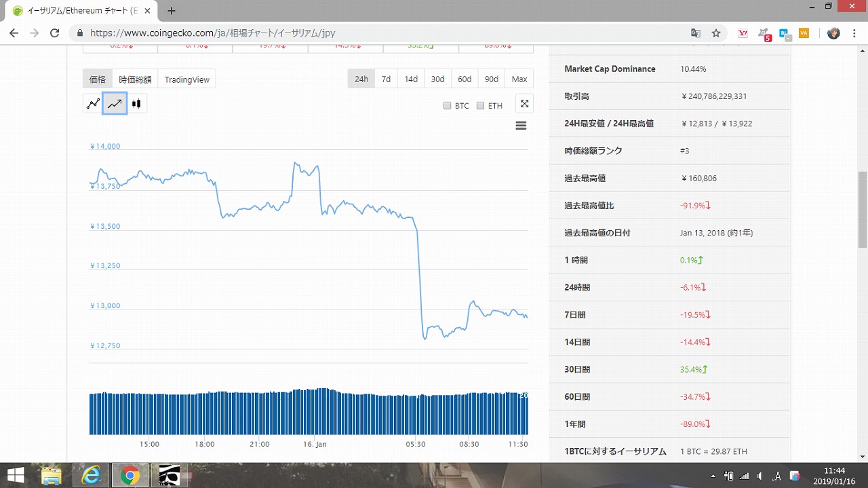Select the Max time range
Screen dimensions: 868x488
[x=519, y=79]
